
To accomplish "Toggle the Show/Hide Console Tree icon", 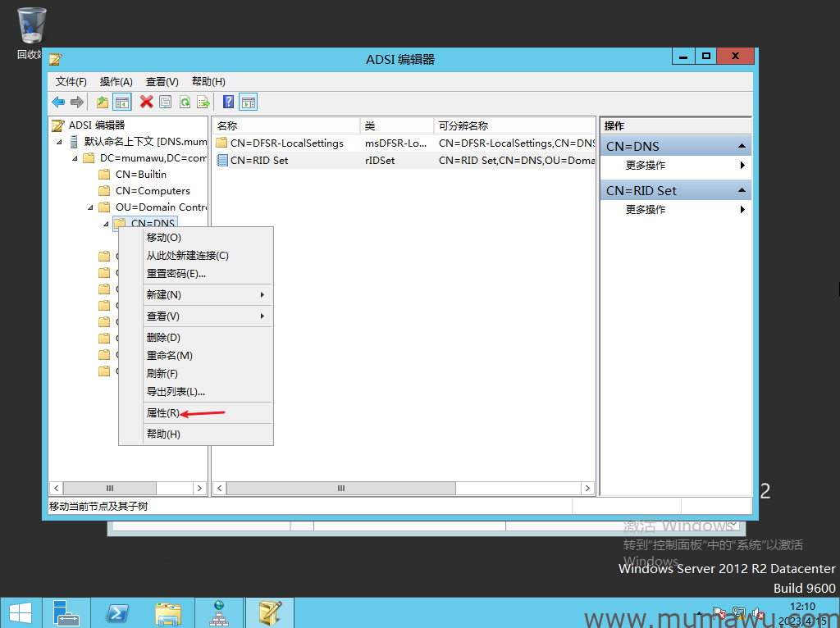I will 121,102.
